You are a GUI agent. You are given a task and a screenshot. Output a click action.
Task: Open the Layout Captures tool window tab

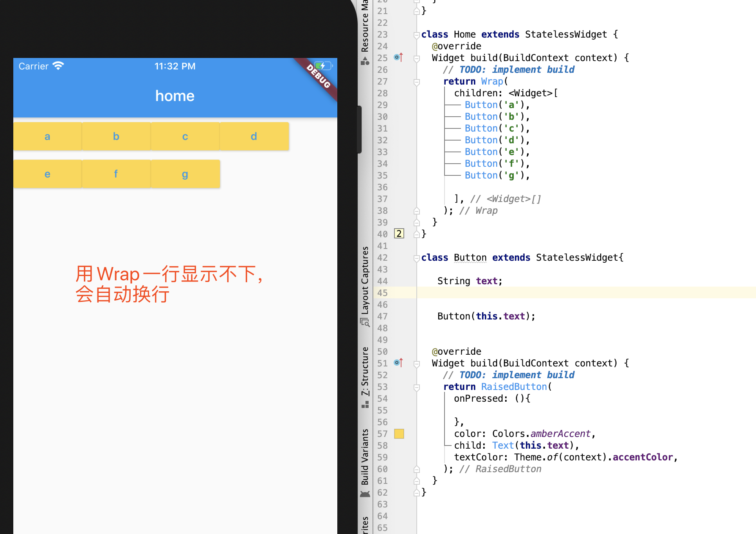tap(365, 280)
